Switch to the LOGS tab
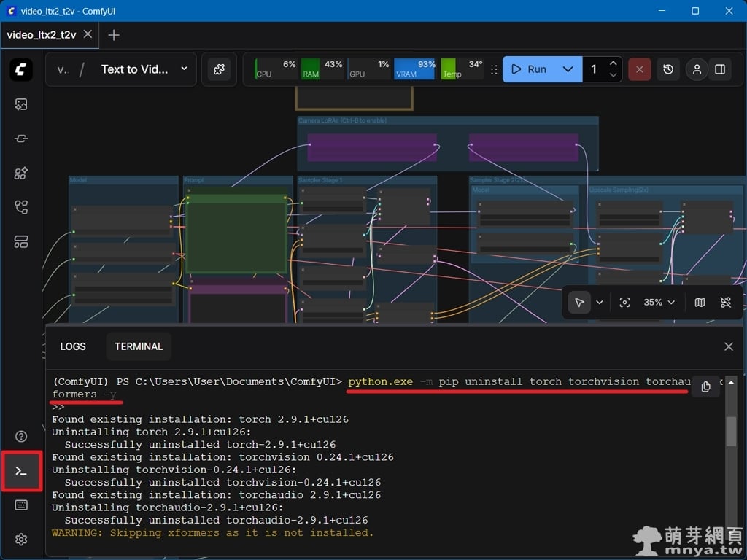Viewport: 747px width, 560px height. (73, 346)
